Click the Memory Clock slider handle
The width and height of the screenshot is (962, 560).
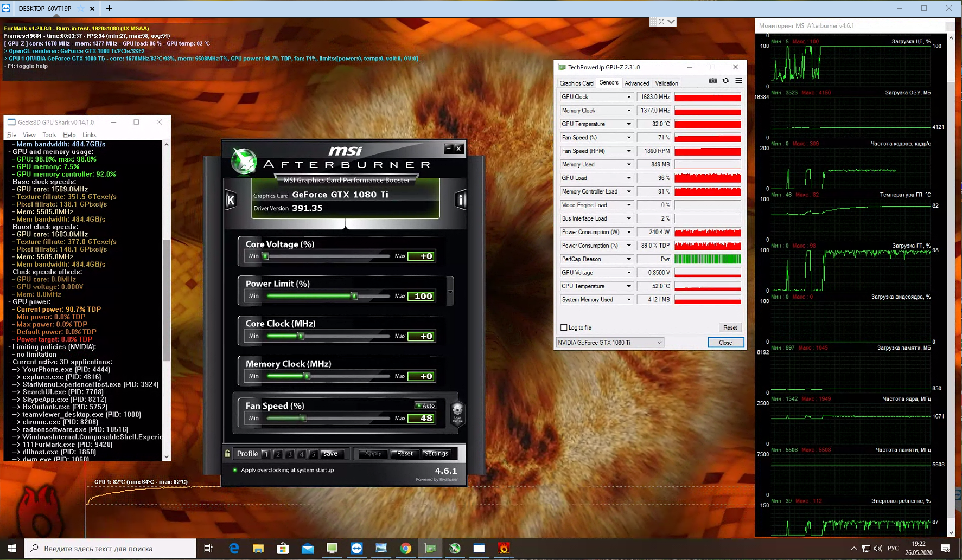click(x=307, y=376)
